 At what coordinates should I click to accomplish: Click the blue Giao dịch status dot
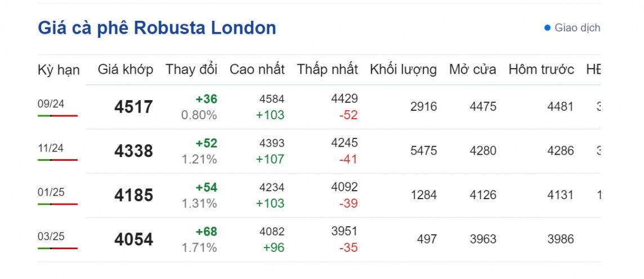(547, 28)
